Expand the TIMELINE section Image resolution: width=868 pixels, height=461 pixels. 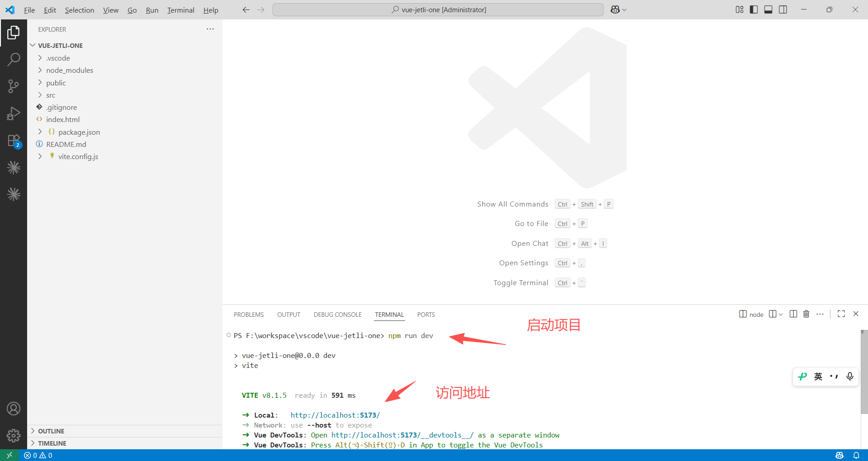point(125,443)
